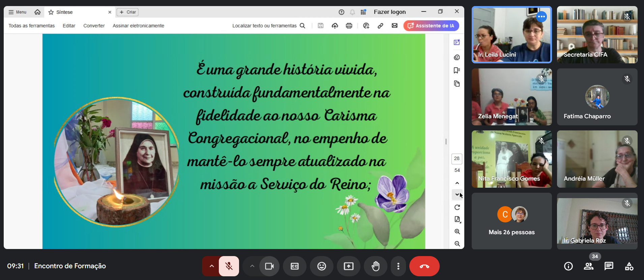Toggle the camera
This screenshot has height=280, width=644.
[269, 266]
